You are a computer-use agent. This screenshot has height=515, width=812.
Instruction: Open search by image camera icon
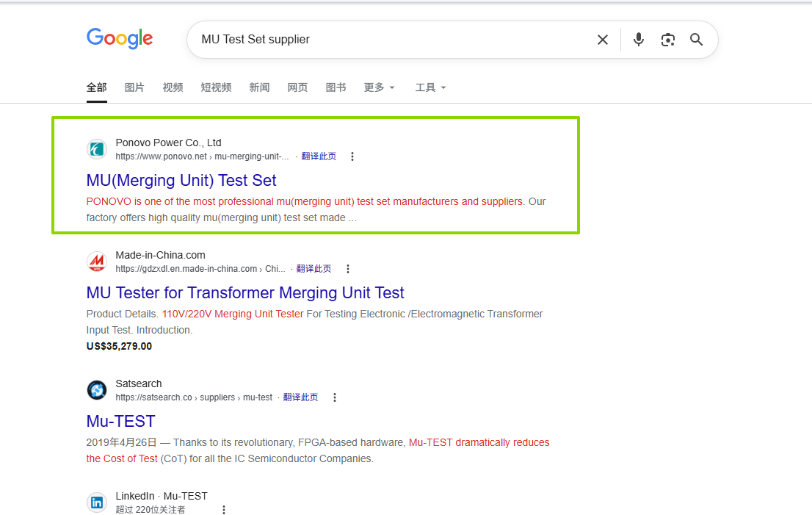point(667,40)
